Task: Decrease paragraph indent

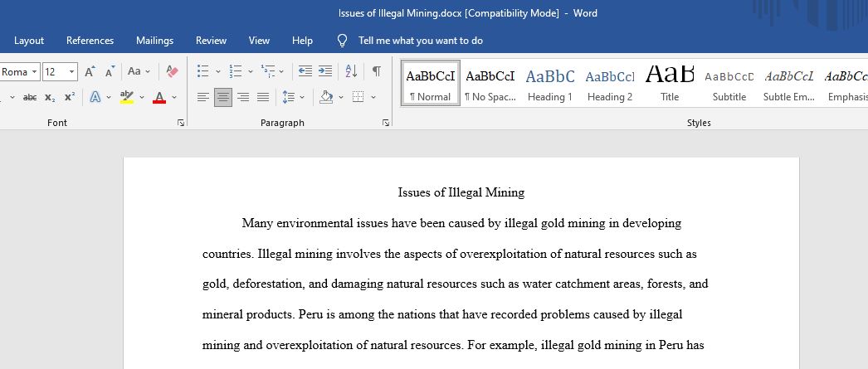Action: pos(305,70)
